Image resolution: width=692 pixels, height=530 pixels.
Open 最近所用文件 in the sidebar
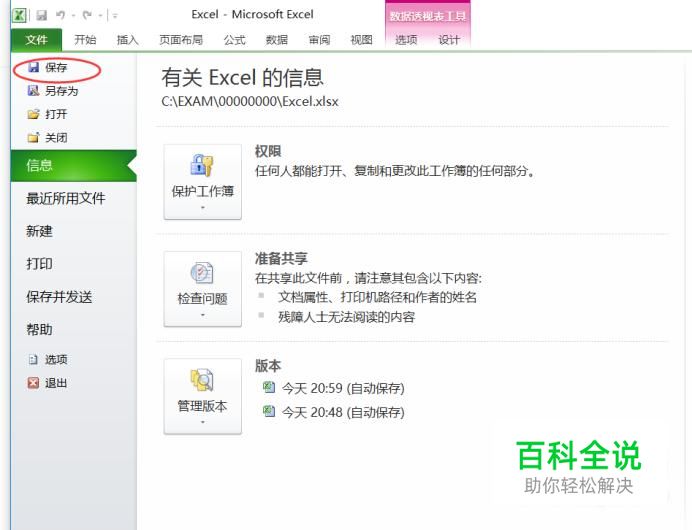66,199
